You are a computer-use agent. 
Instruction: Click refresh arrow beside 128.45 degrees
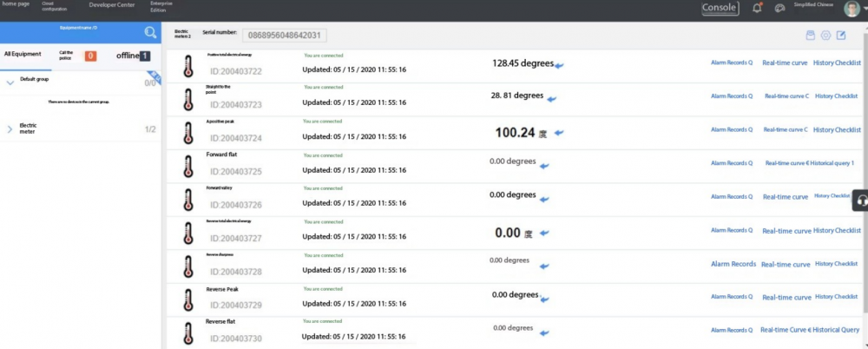tap(560, 66)
